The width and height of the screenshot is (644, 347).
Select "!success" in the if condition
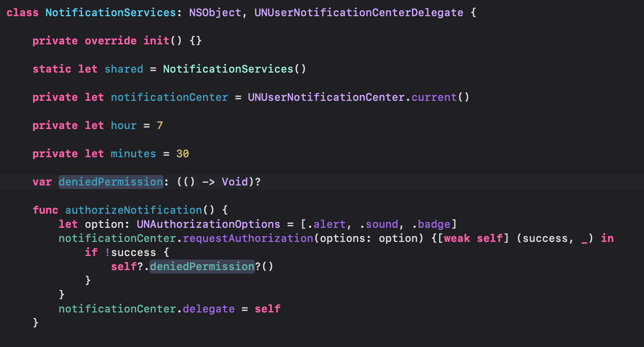coord(130,252)
